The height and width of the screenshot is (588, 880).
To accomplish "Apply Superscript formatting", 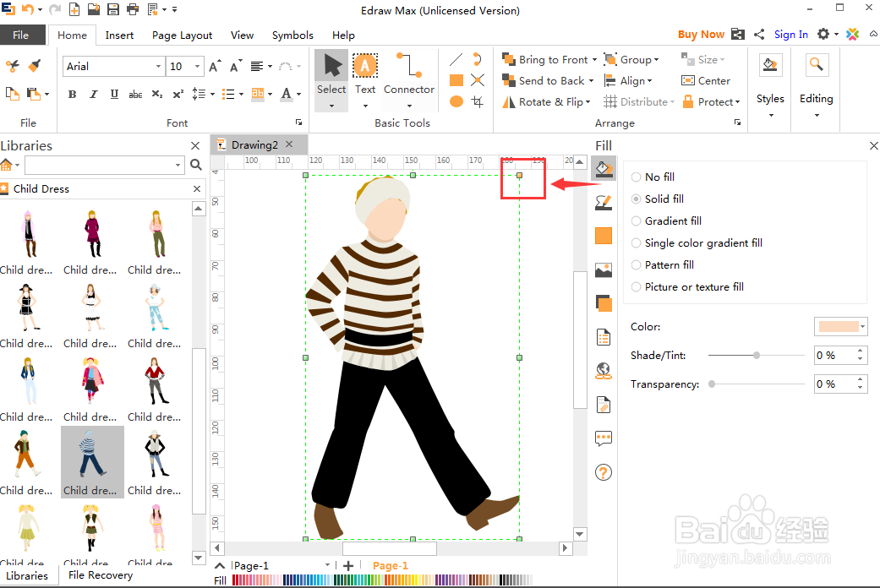I will pos(178,95).
